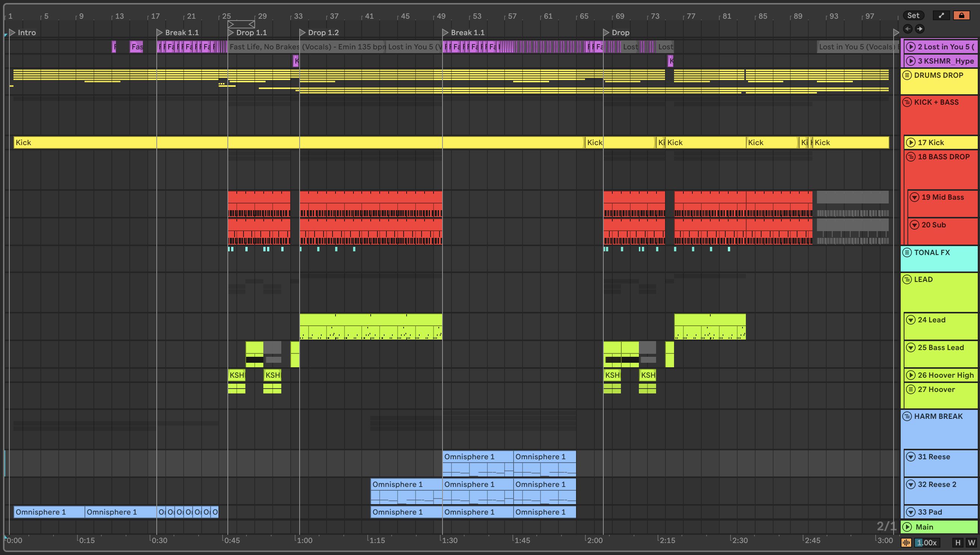Jump to the next locator arrow

click(920, 28)
